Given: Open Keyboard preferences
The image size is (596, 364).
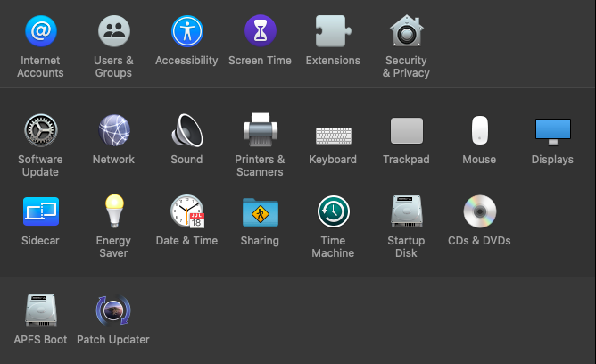Looking at the screenshot, I should [334, 136].
